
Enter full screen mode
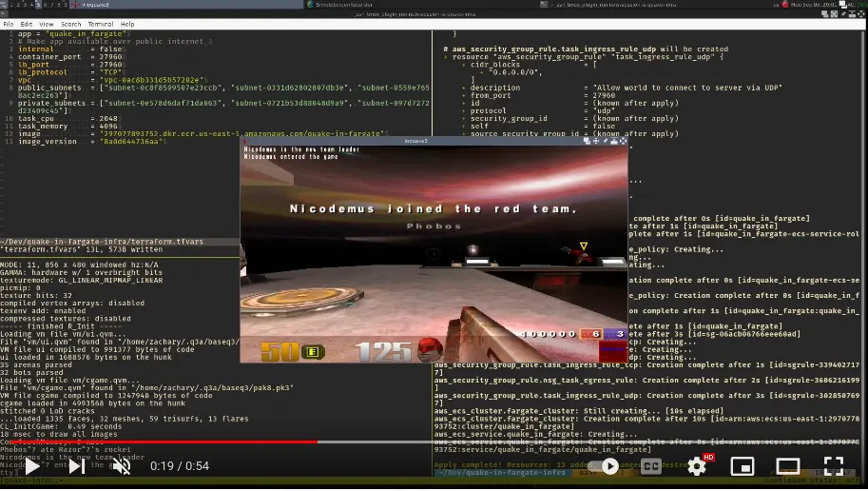pos(834,466)
